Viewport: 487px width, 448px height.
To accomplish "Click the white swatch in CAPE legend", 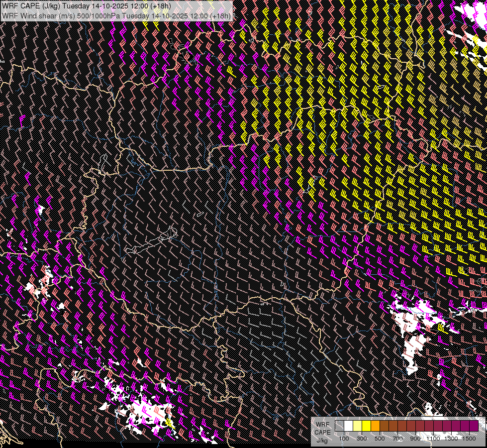I will tap(348, 426).
